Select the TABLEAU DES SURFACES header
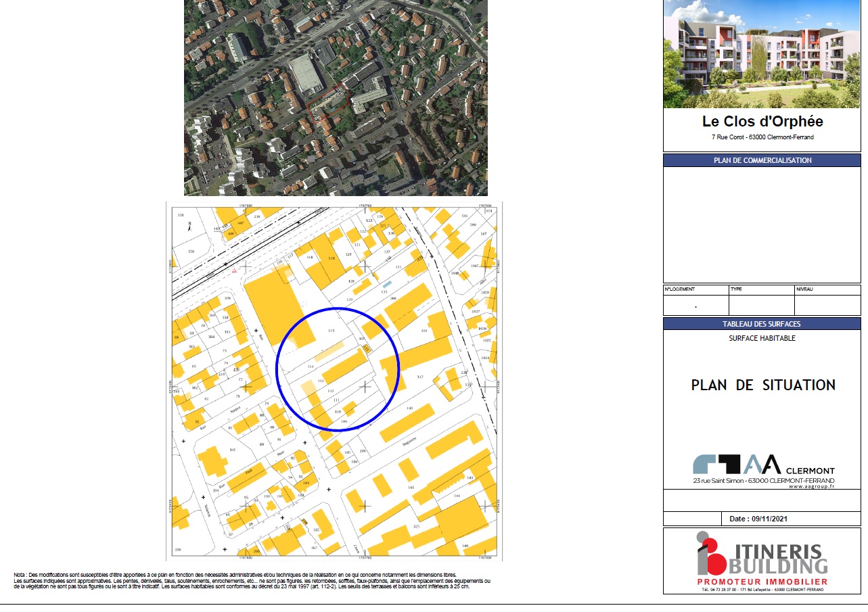The image size is (868, 612). pyautogui.click(x=762, y=324)
